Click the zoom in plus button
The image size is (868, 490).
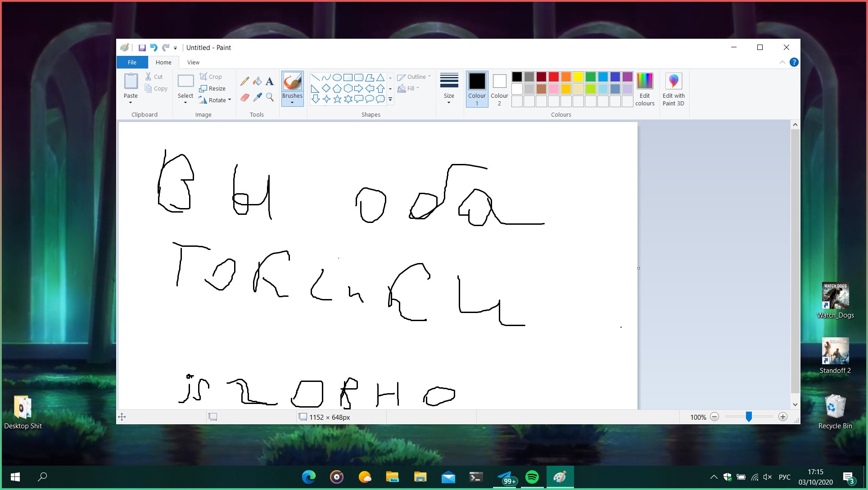point(783,417)
